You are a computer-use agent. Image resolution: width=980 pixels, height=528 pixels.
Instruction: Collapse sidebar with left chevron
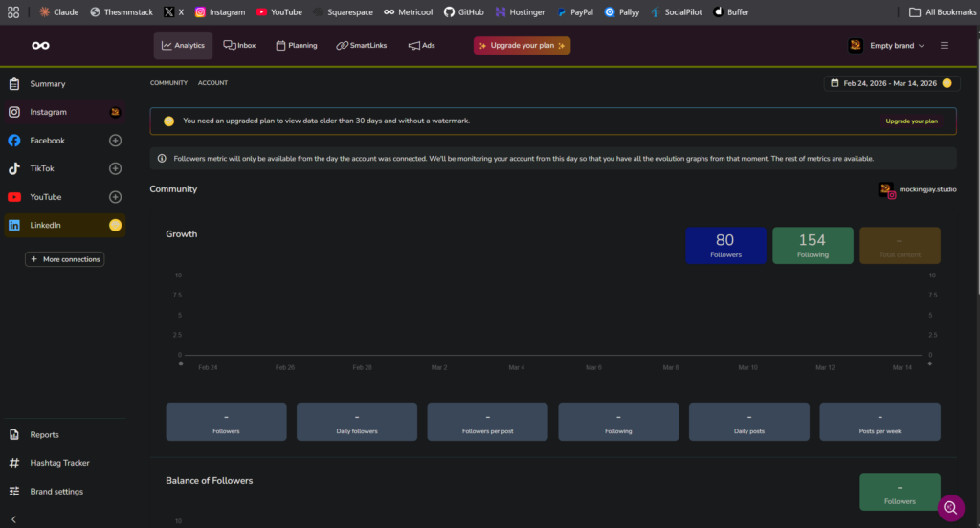(13, 519)
